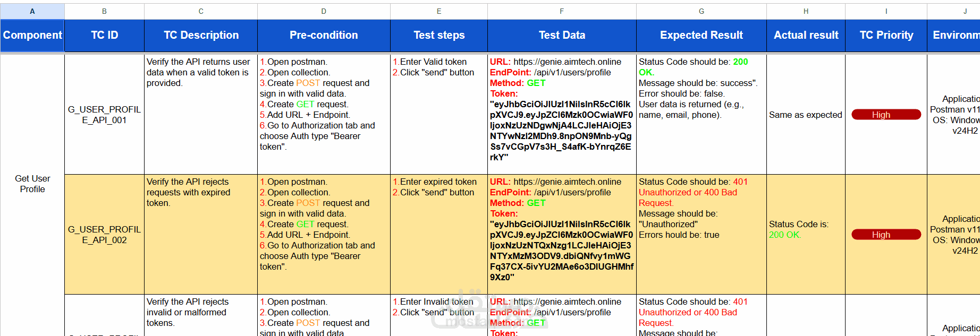This screenshot has width=980, height=336.
Task: Select column F header letter
Action: click(562, 11)
